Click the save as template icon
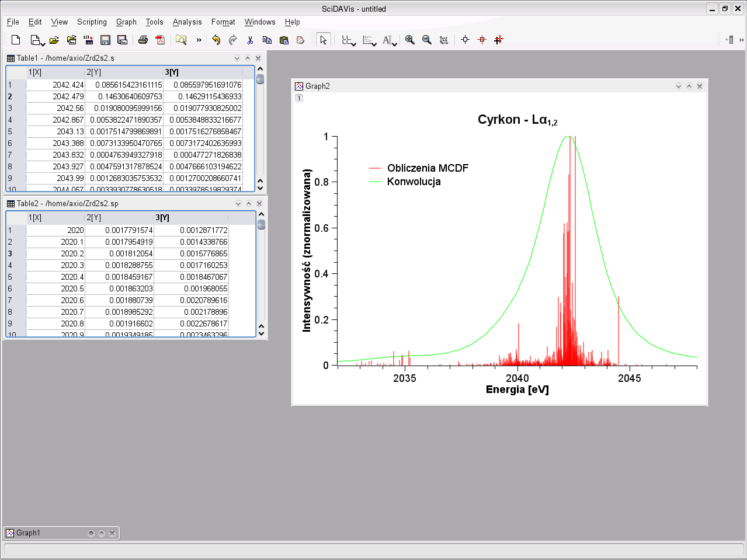 tap(123, 40)
